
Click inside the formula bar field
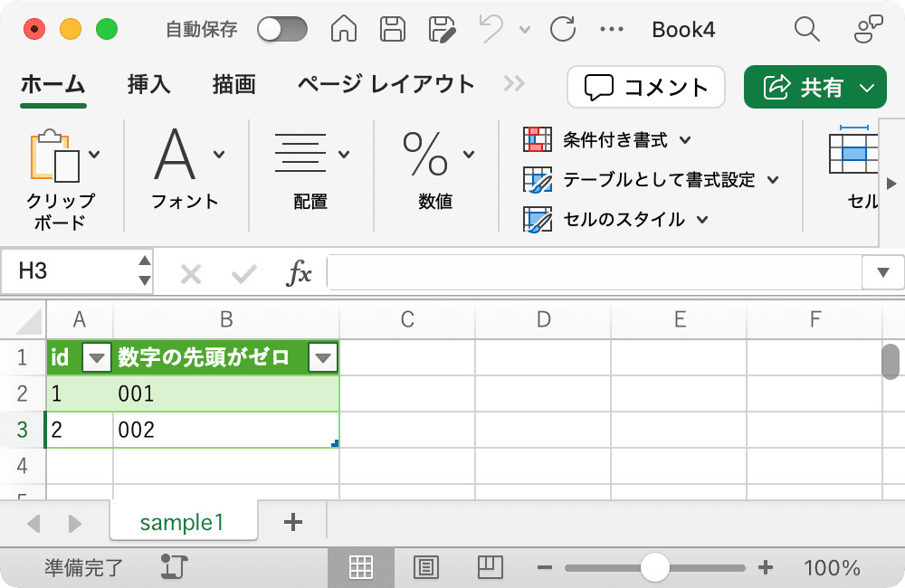coord(595,271)
